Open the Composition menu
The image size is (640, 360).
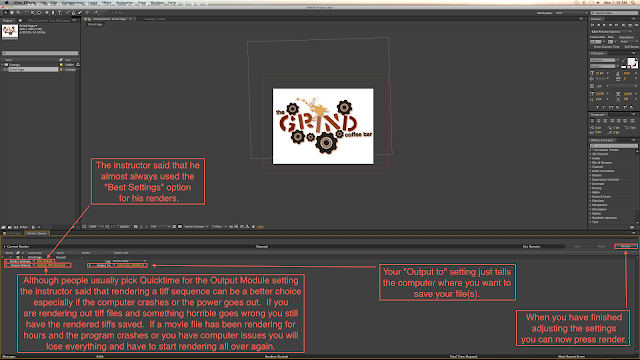click(x=73, y=2)
